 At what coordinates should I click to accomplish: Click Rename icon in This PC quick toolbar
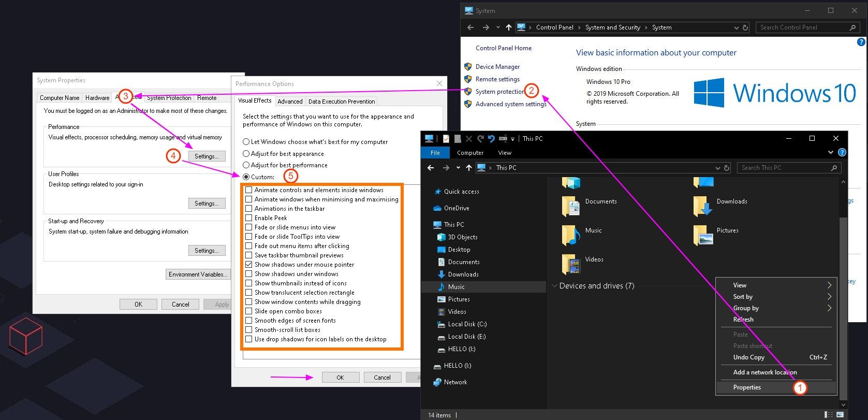tap(503, 138)
